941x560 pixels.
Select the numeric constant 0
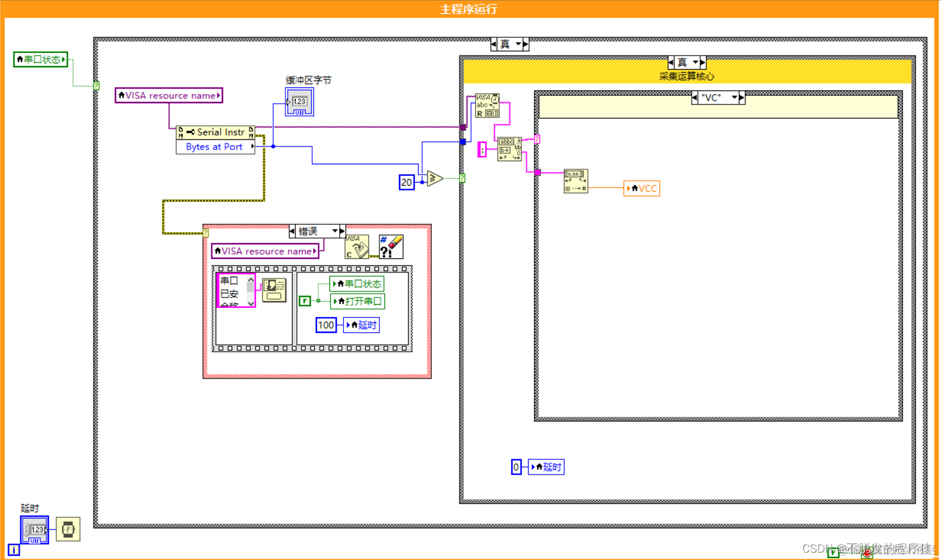coord(516,467)
